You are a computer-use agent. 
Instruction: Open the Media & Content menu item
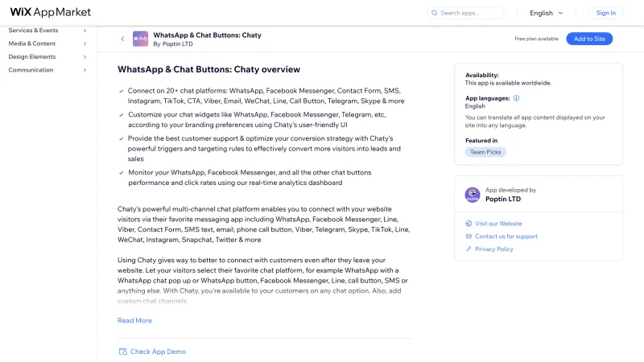(x=31, y=43)
